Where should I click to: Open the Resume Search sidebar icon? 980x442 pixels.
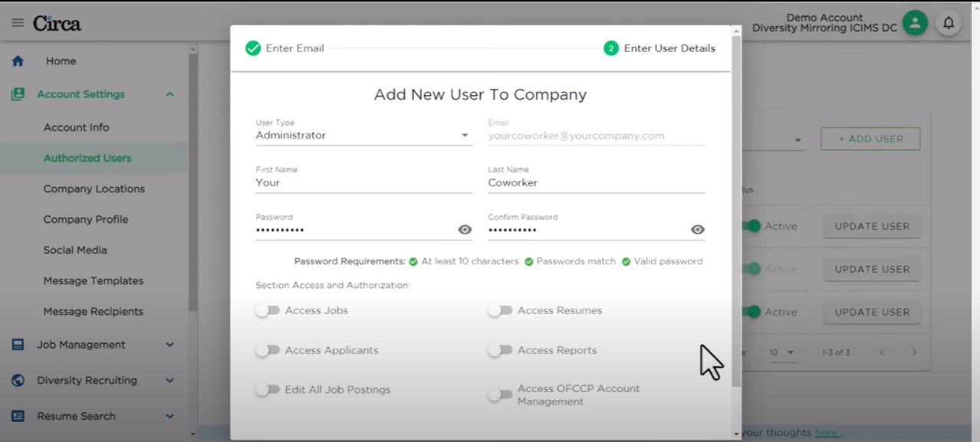point(17,416)
